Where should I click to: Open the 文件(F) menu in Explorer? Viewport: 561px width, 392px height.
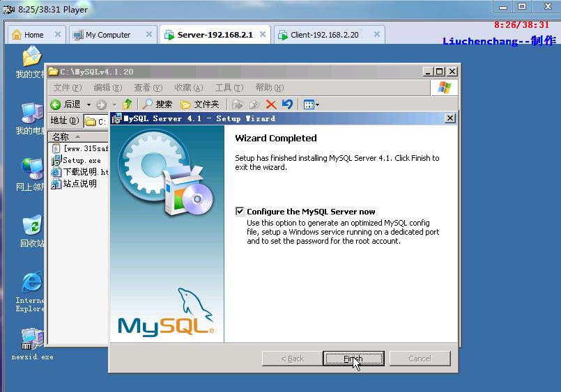68,88
